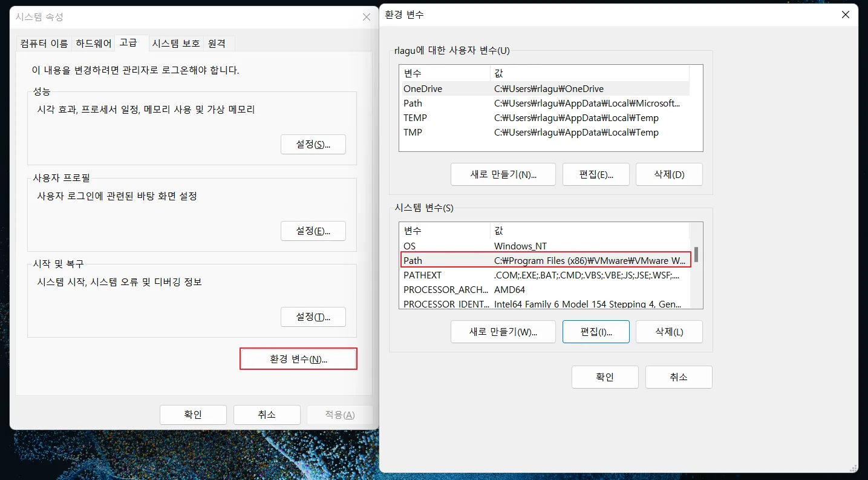Select the TEMP user variable row
The image size is (868, 480).
(544, 118)
